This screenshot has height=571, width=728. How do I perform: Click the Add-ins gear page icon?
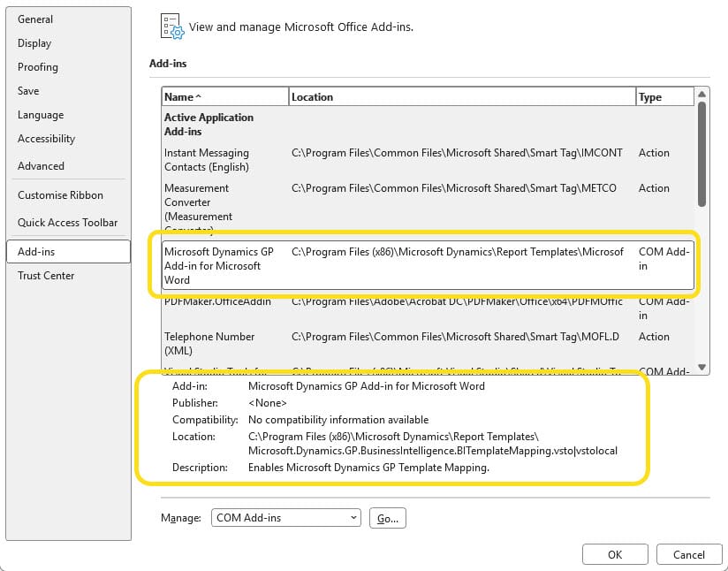click(x=171, y=27)
